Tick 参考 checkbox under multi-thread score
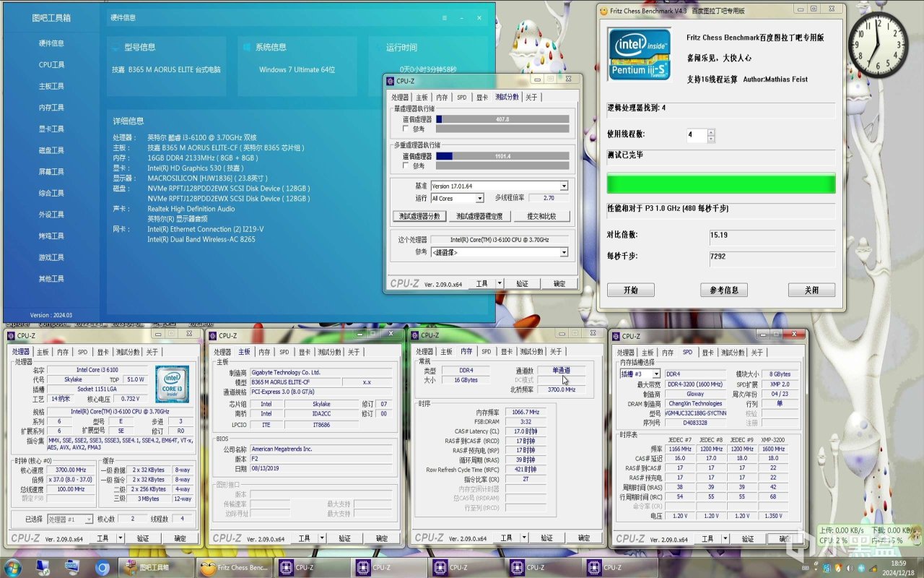 coord(405,165)
